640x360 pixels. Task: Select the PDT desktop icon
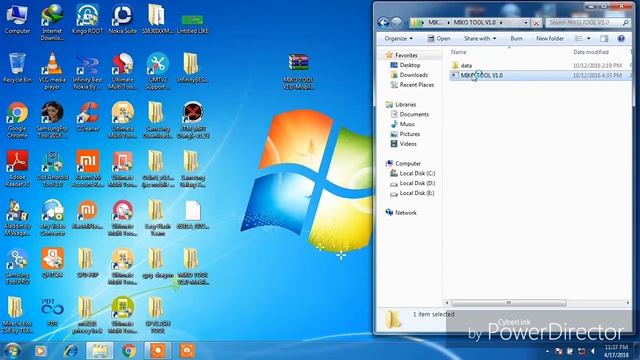(x=52, y=312)
